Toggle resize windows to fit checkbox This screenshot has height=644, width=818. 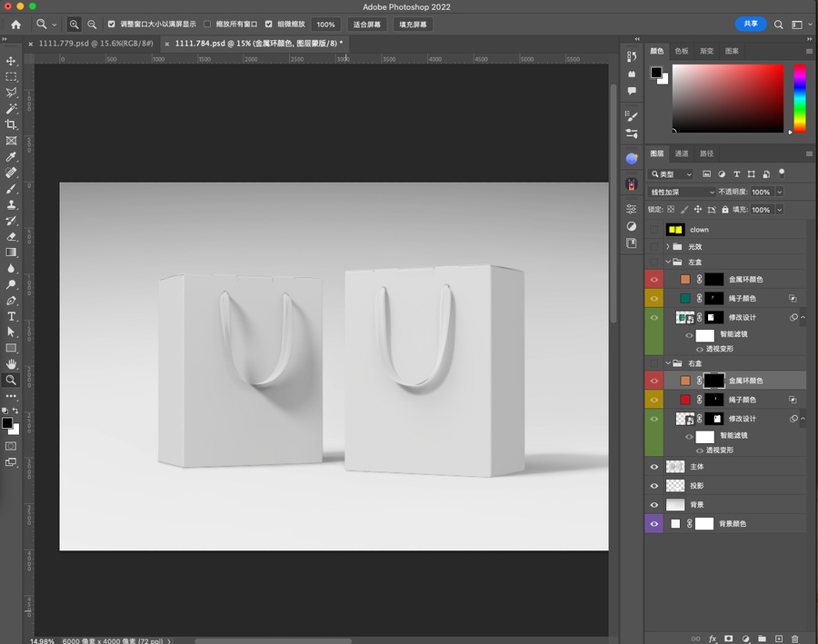tap(111, 24)
